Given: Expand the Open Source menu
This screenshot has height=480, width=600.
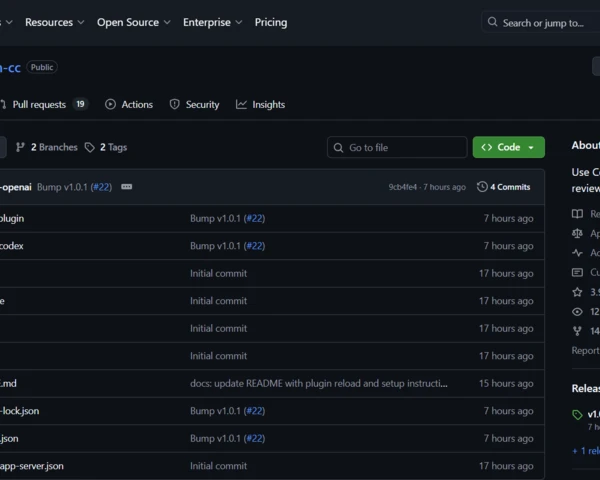Looking at the screenshot, I should [x=133, y=22].
